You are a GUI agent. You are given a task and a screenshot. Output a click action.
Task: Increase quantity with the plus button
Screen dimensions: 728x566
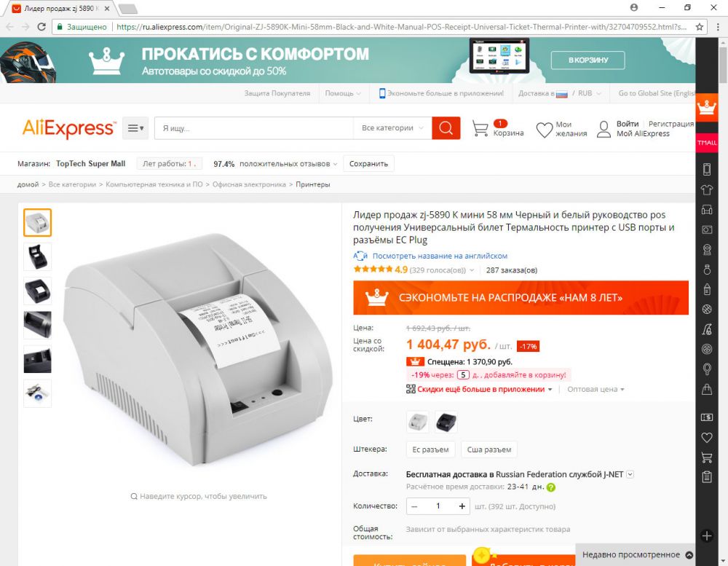tap(462, 506)
